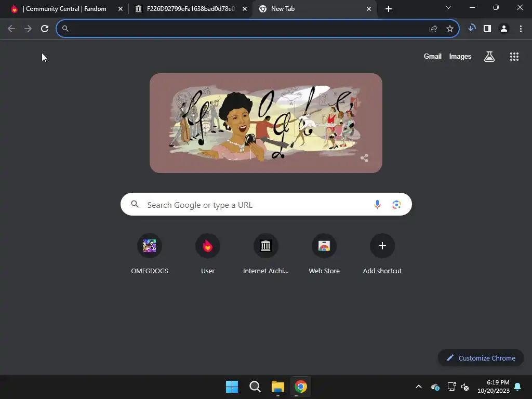The width and height of the screenshot is (532, 399).
Task: Share the Google Doodle
Action: pos(364,158)
